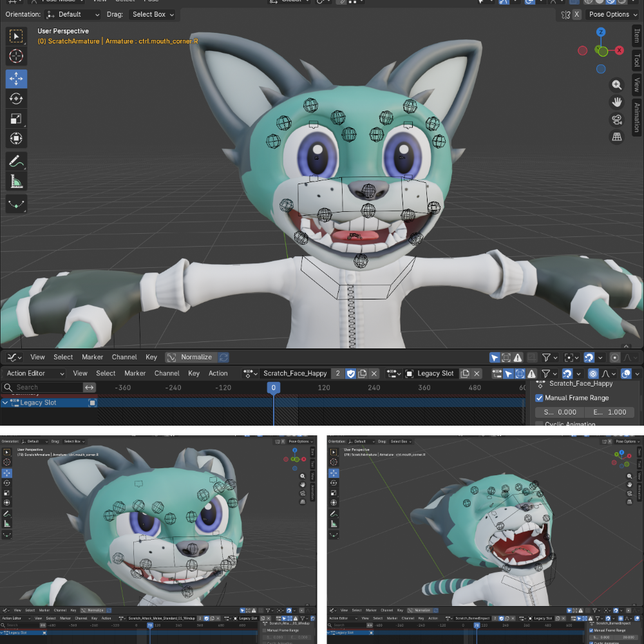644x644 pixels.
Task: Click the user count 2 button
Action: [x=337, y=374]
